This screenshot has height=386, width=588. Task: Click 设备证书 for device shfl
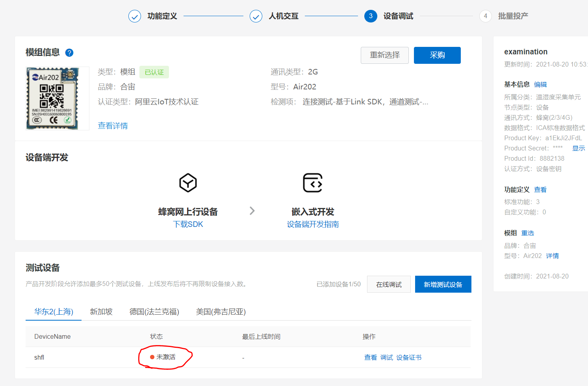pyautogui.click(x=409, y=357)
